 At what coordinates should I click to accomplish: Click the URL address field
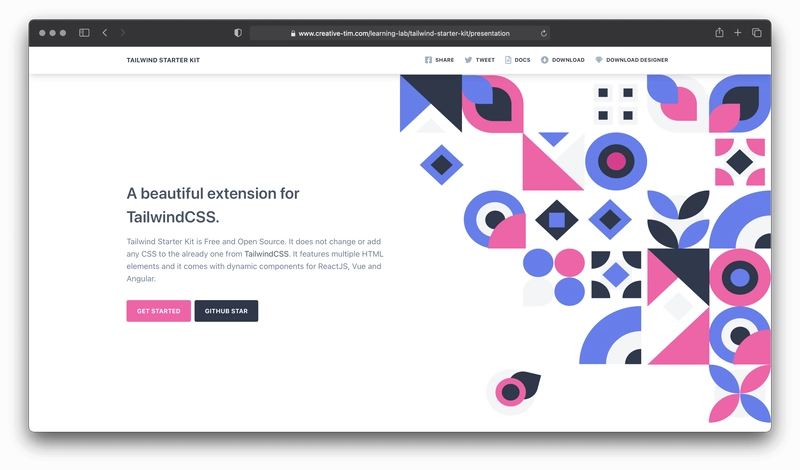coord(399,33)
